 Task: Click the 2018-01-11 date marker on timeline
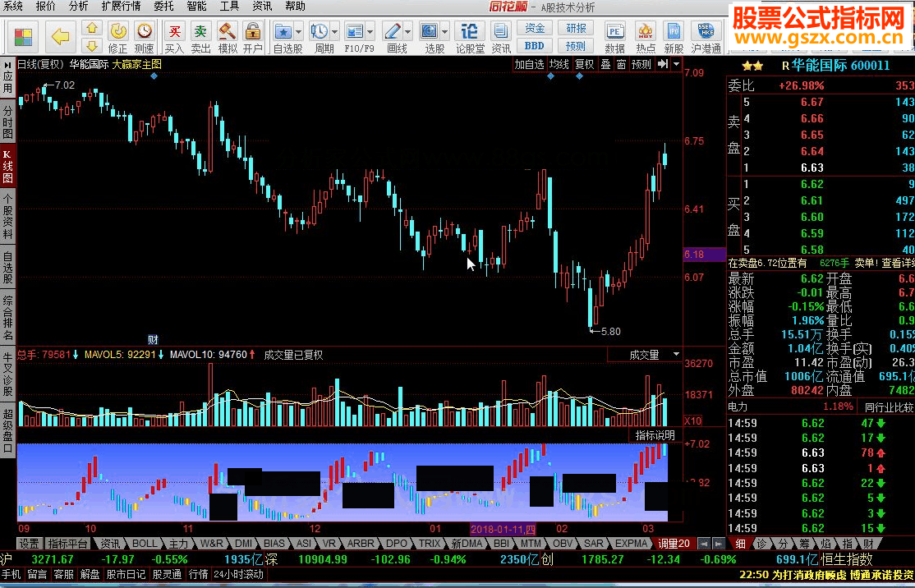tap(502, 529)
